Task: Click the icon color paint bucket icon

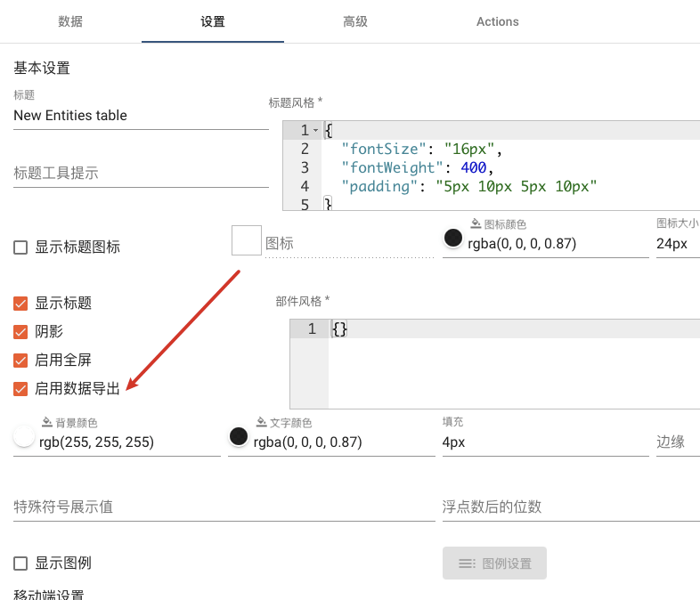Action: 476,223
